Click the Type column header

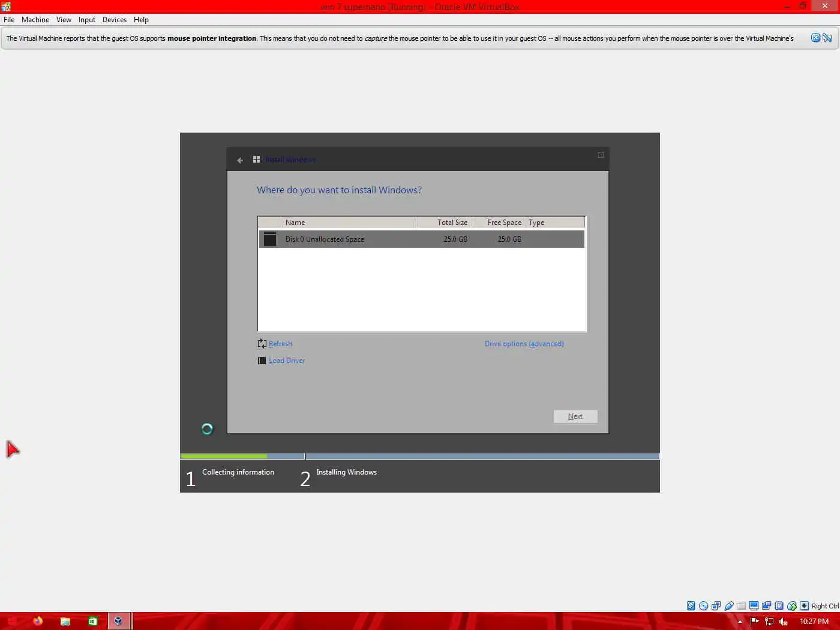554,222
